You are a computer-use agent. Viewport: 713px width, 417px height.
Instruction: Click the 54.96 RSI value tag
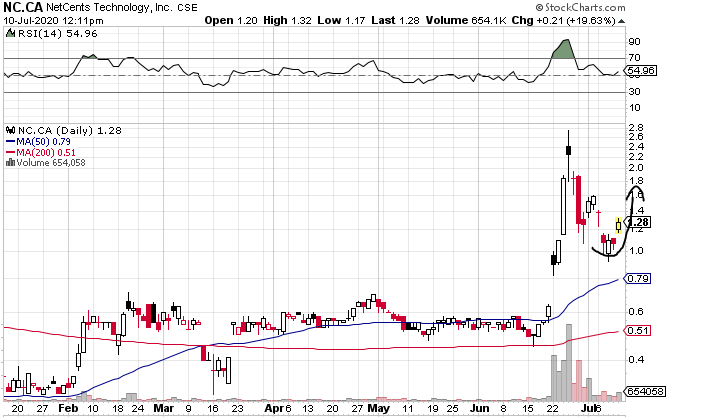(641, 71)
